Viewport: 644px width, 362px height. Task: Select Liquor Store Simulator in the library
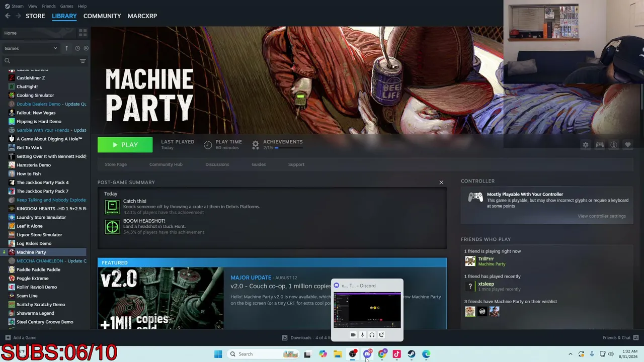pos(39,235)
